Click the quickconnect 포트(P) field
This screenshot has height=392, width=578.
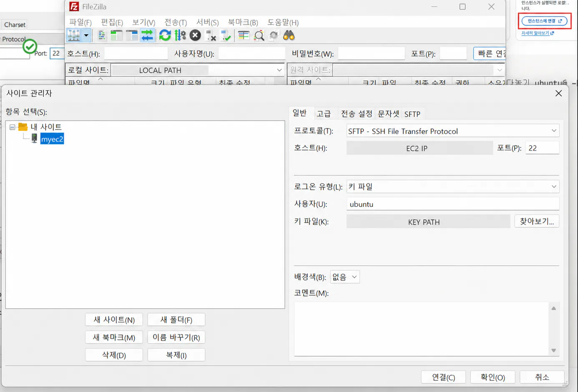[x=453, y=53]
